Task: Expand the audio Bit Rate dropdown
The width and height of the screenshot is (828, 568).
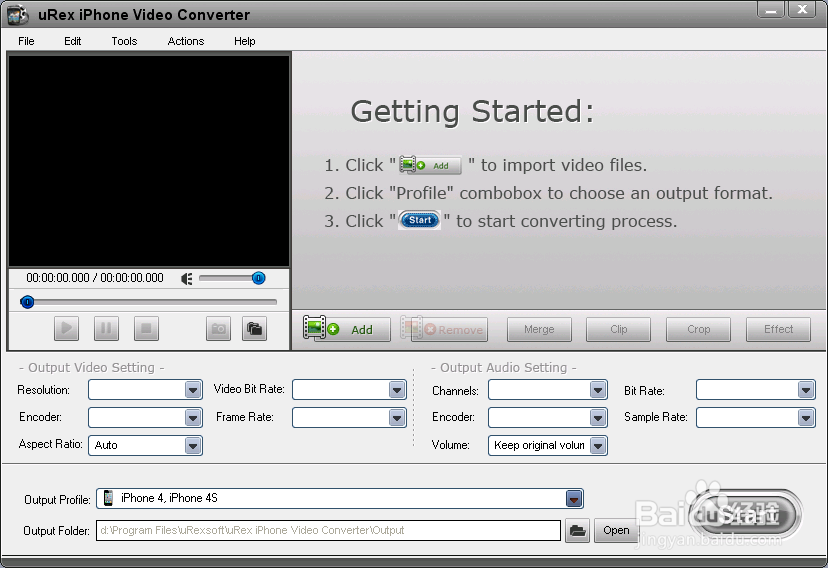Action: click(x=806, y=390)
